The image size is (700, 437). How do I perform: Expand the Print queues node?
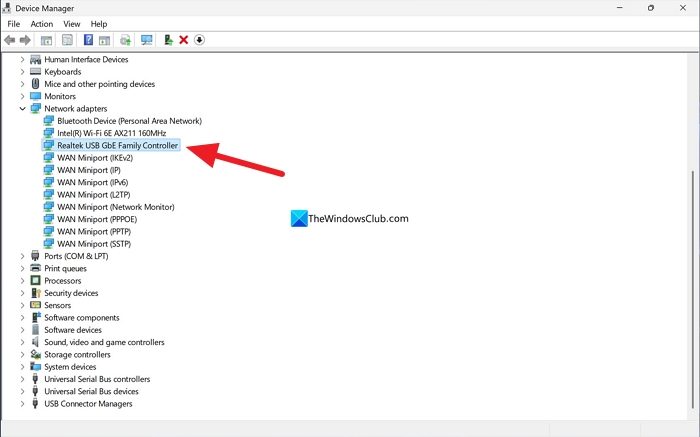pyautogui.click(x=22, y=268)
